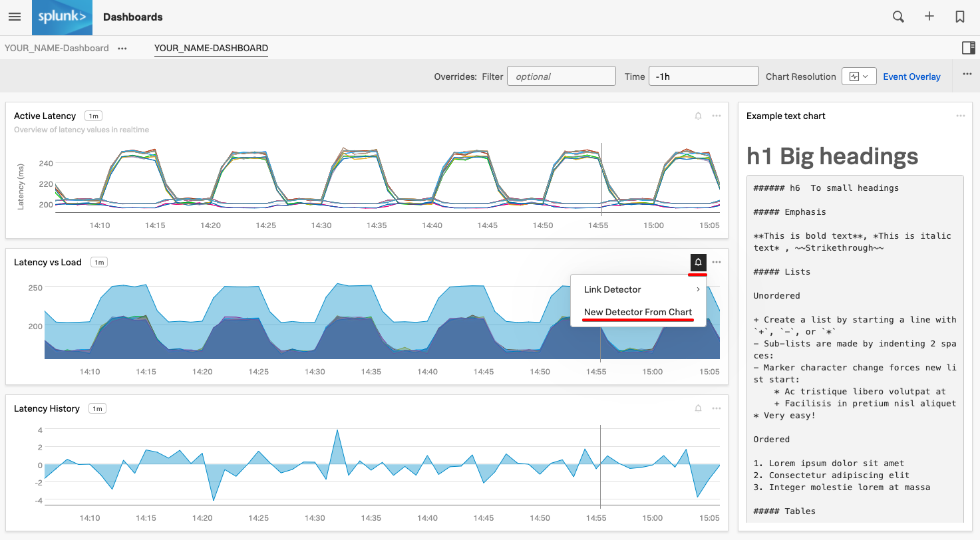980x540 pixels.
Task: Click the Latency History chart title
Action: (47, 408)
